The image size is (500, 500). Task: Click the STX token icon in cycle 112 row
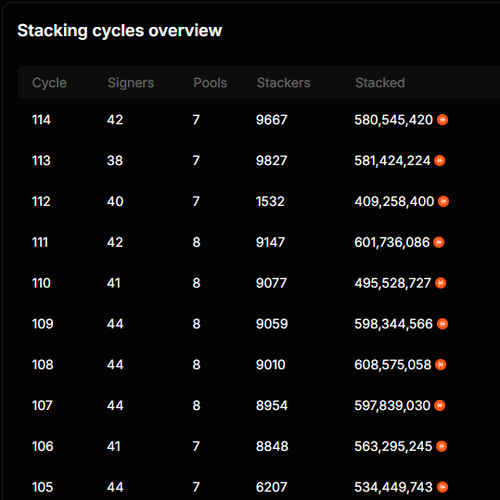click(443, 201)
